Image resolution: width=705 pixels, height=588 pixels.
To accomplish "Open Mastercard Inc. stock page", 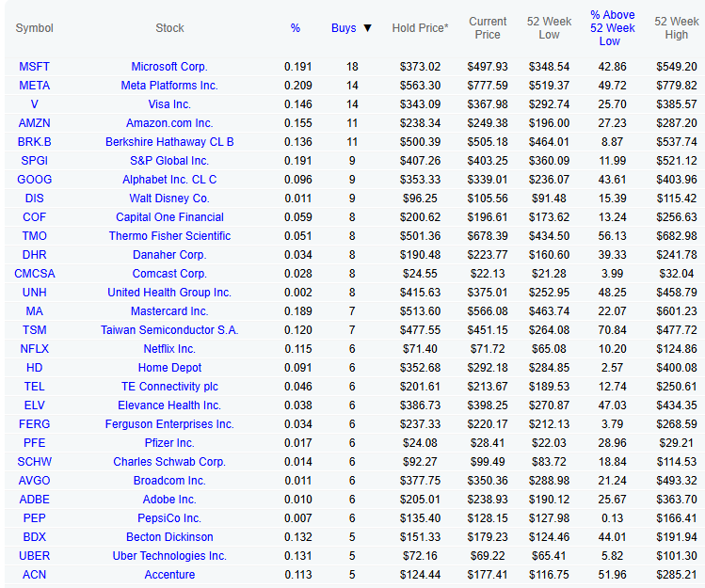I will [x=169, y=311].
